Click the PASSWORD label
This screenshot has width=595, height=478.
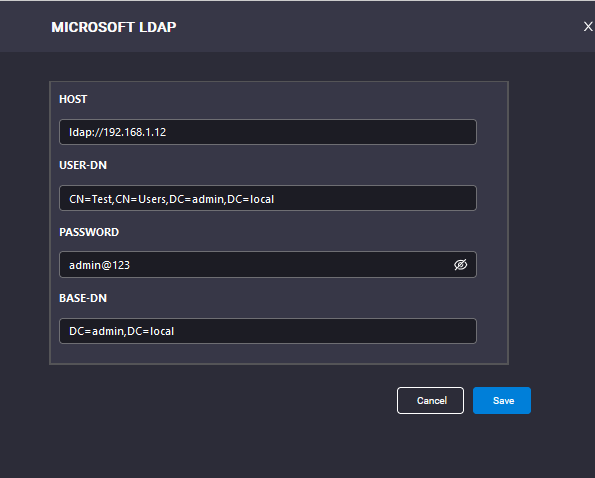89,232
